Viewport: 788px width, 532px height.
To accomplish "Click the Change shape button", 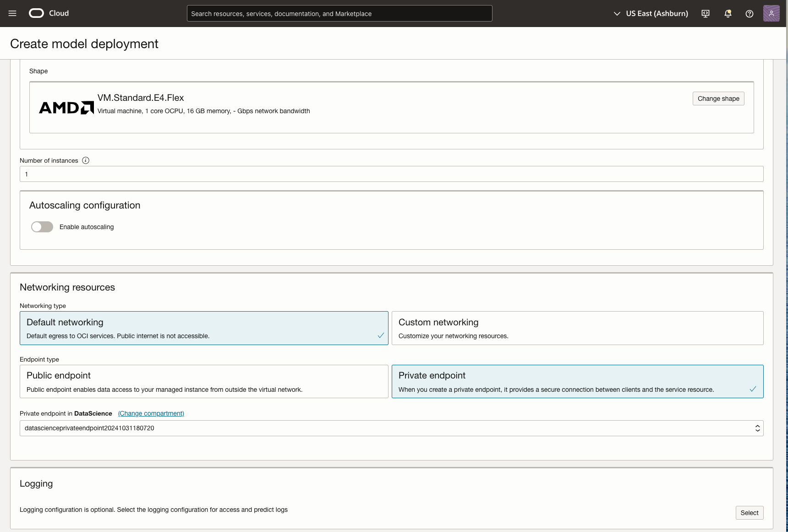I will [x=718, y=99].
